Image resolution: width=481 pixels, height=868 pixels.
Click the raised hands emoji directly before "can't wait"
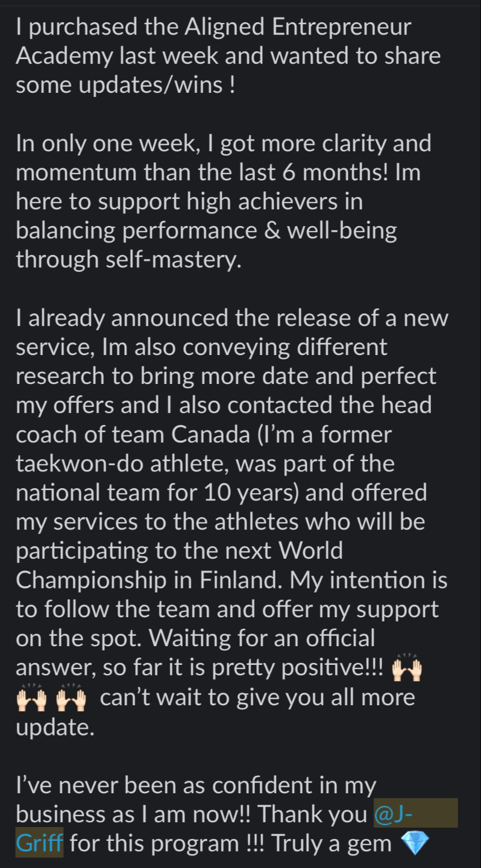pyautogui.click(x=72, y=699)
